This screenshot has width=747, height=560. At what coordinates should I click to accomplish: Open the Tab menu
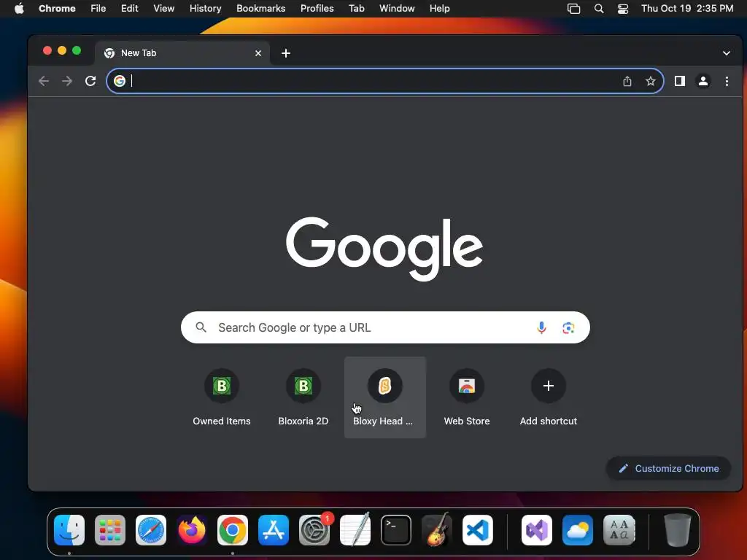click(x=356, y=9)
